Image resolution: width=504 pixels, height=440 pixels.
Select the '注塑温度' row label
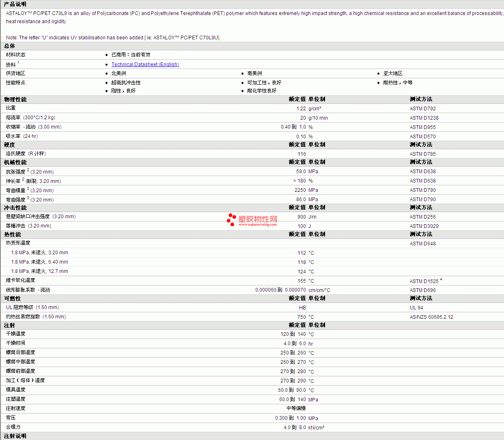[x=16, y=399]
